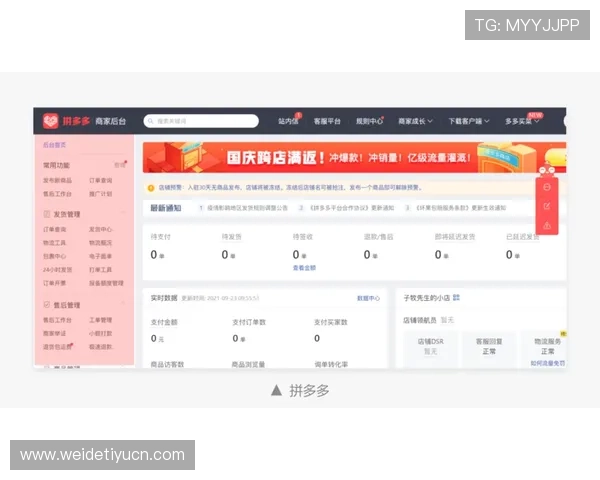Image resolution: width=600 pixels, height=480 pixels.
Task: Click the 售后管理 section icon
Action: pos(47,305)
